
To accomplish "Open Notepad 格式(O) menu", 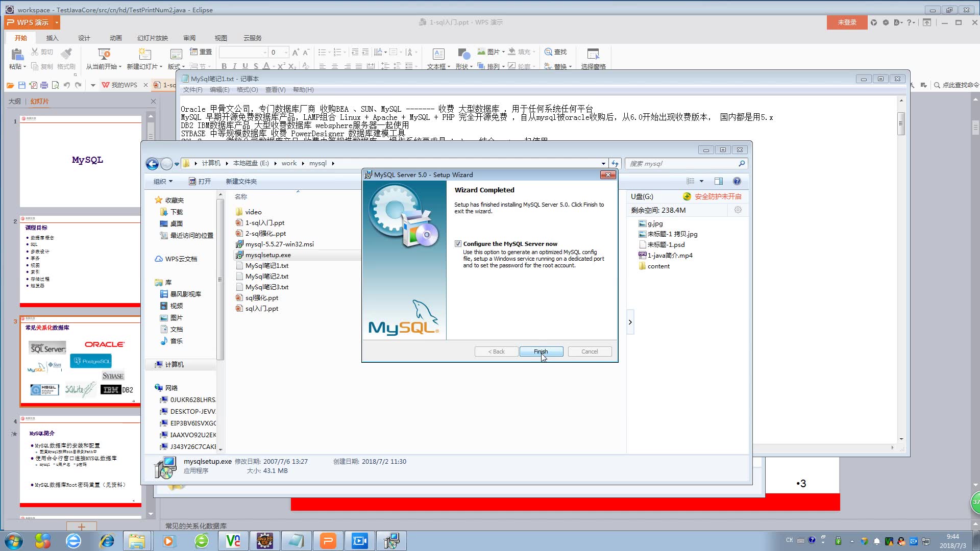I will (x=247, y=89).
